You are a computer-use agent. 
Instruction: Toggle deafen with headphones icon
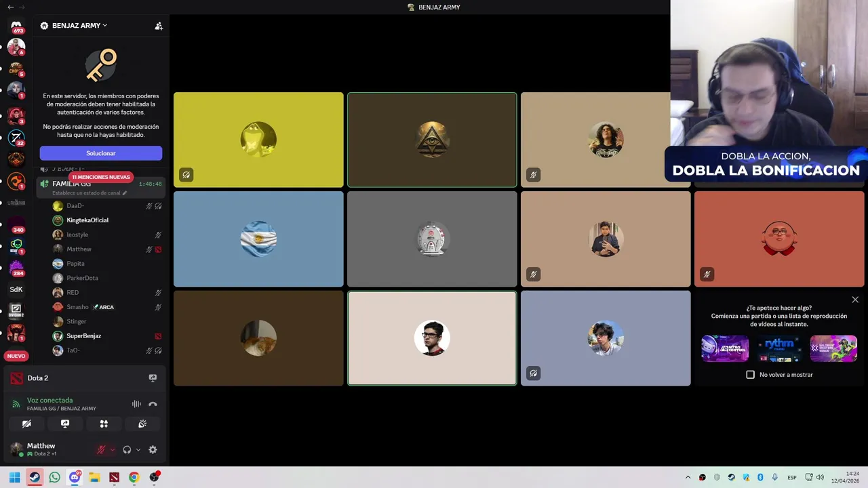127,449
